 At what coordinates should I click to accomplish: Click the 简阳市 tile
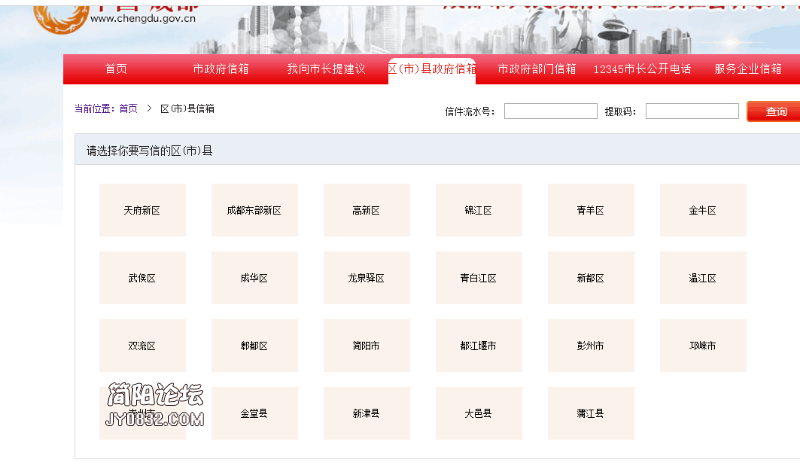pos(366,345)
